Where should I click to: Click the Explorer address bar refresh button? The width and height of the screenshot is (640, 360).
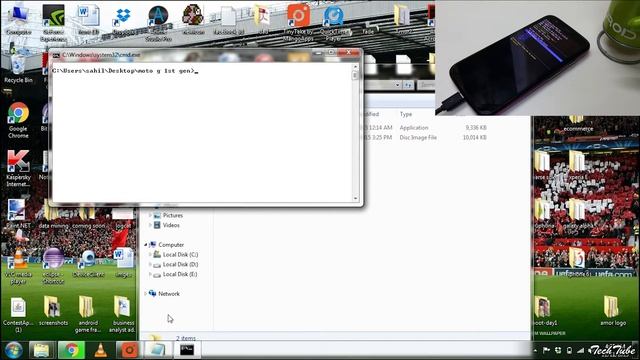[408, 85]
